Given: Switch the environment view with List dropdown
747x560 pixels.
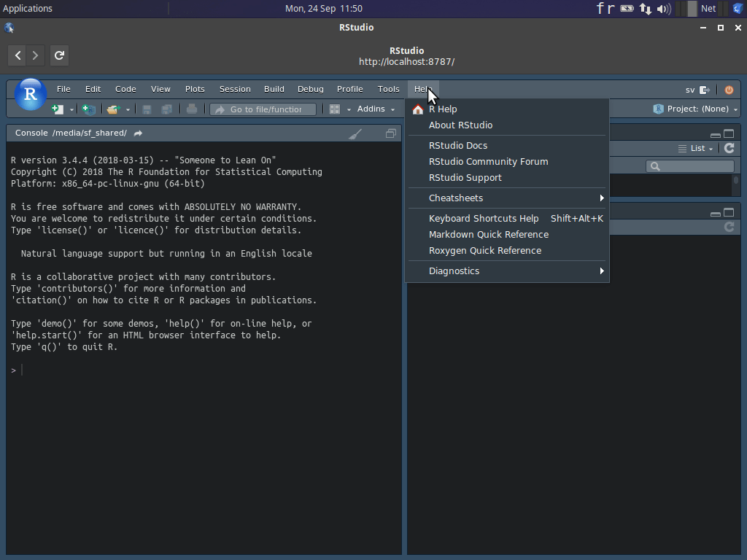Looking at the screenshot, I should pos(695,148).
